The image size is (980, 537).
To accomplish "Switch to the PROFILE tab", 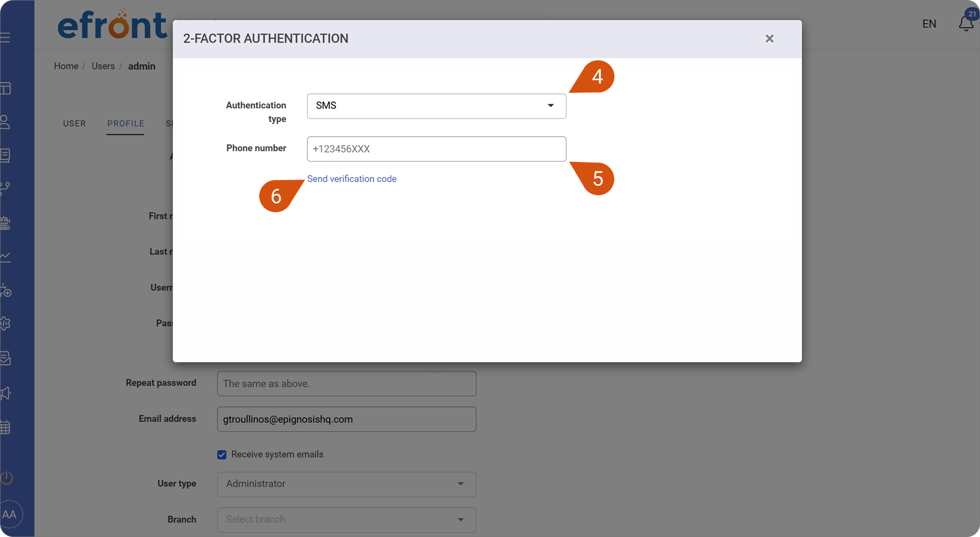I will point(126,123).
